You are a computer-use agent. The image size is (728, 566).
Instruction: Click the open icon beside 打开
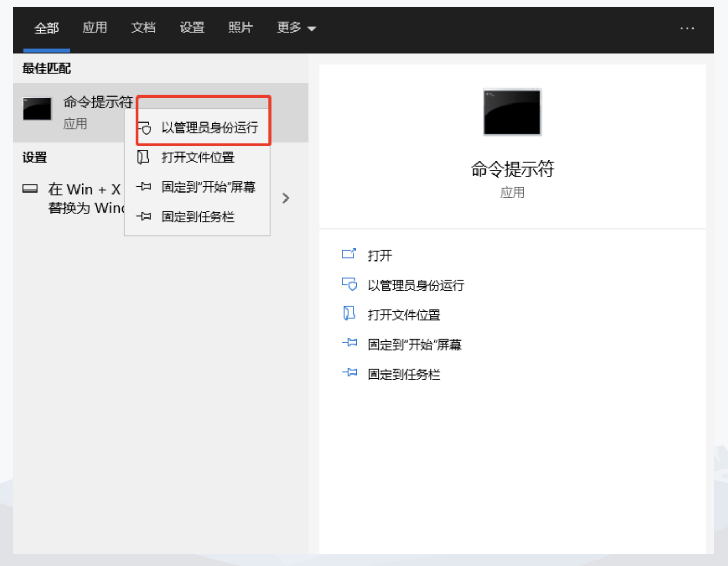(x=349, y=254)
